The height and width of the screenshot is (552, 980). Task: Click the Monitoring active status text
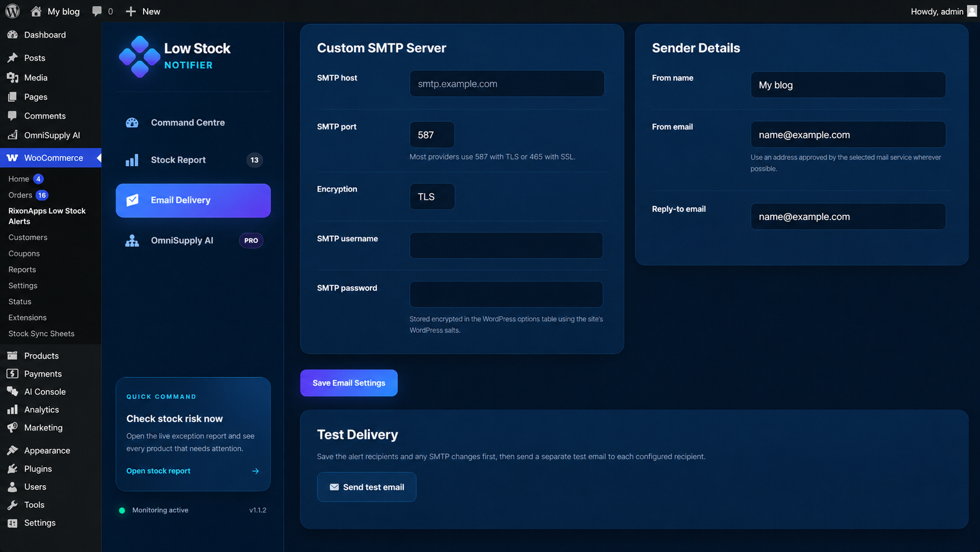(x=160, y=510)
